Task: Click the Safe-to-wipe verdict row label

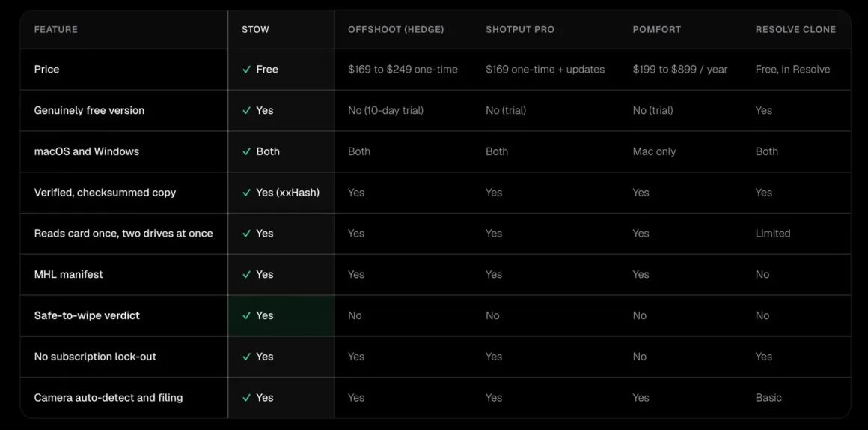Action: point(87,316)
